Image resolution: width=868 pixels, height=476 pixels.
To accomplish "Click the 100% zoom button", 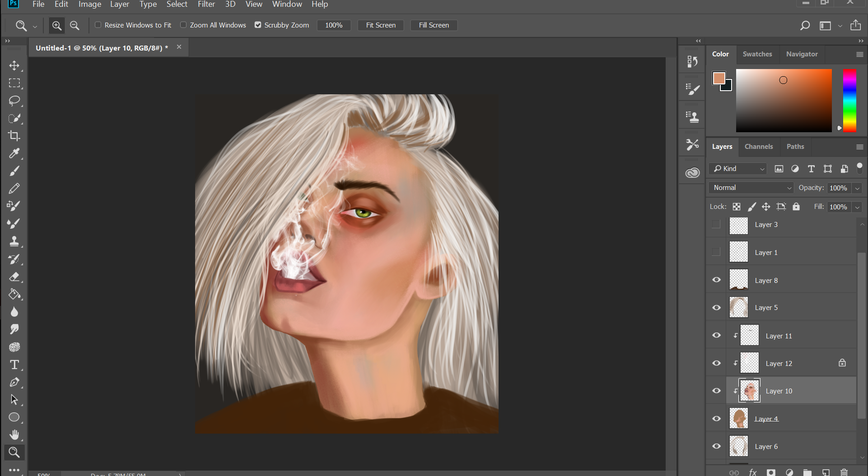I will point(334,25).
